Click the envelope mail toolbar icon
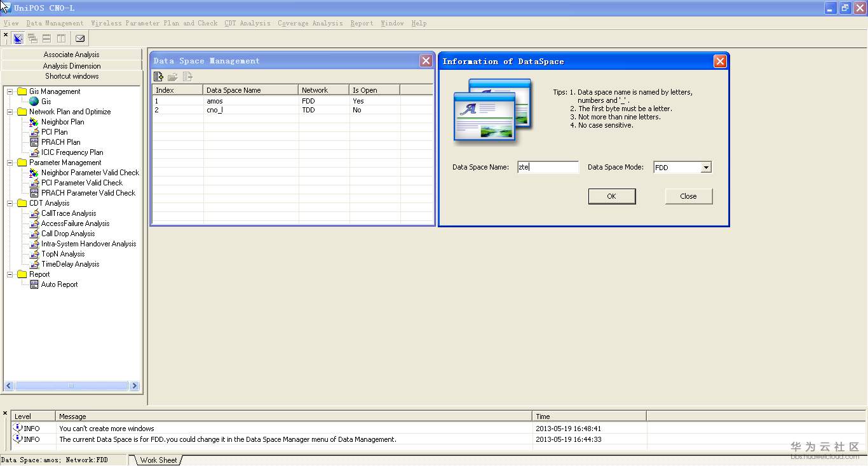The width and height of the screenshot is (868, 466). pyautogui.click(x=80, y=39)
